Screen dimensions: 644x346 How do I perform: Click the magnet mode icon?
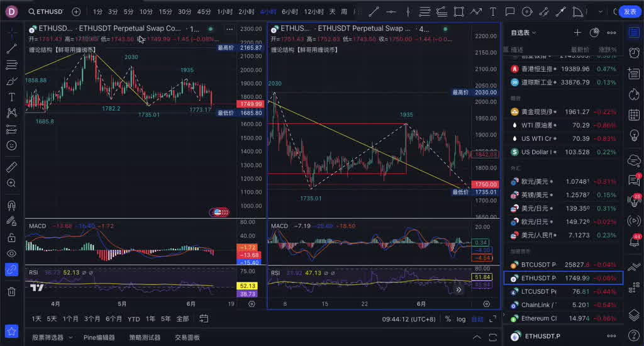pyautogui.click(x=11, y=205)
